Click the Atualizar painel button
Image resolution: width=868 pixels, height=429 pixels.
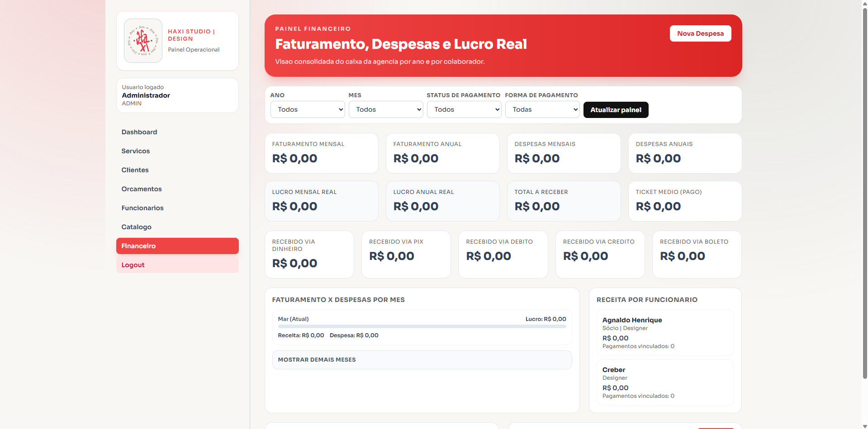pyautogui.click(x=616, y=110)
